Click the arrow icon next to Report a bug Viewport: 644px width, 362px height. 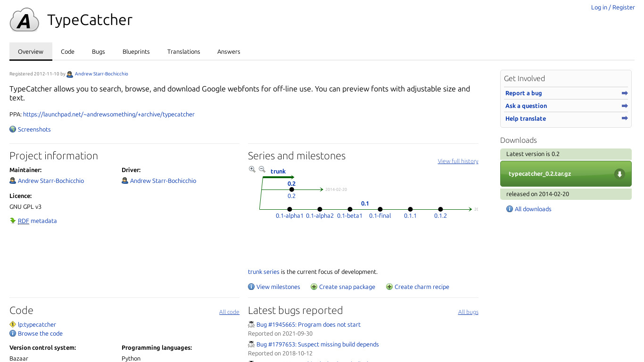[625, 93]
